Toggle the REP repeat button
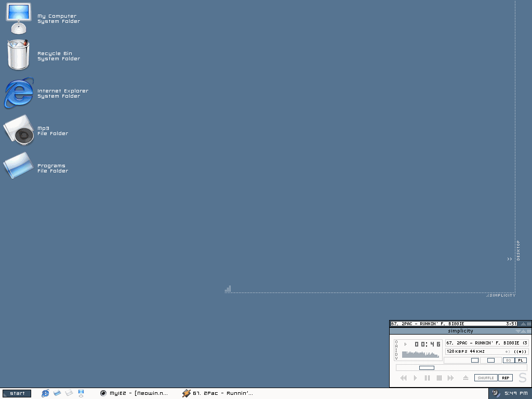532x399 pixels. (x=506, y=378)
